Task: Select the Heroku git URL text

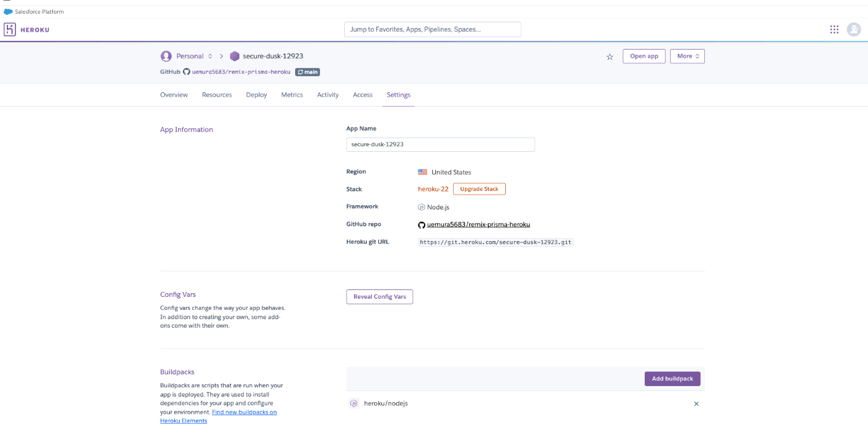Action: (495, 242)
